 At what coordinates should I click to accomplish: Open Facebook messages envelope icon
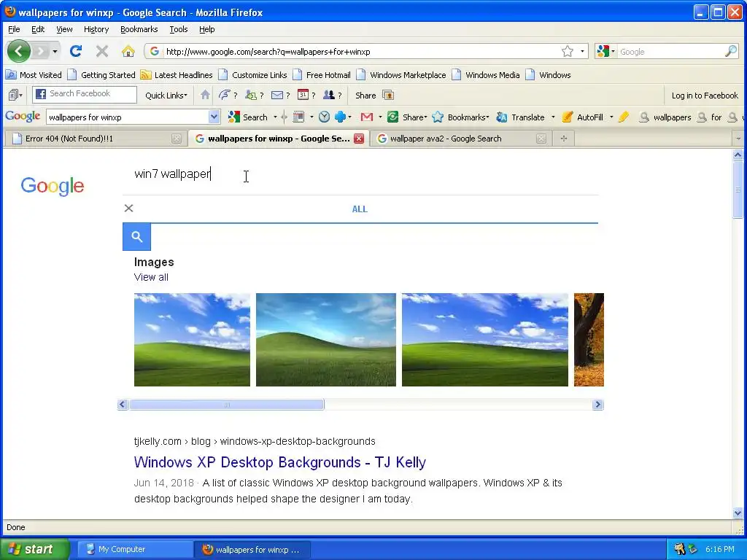pyautogui.click(x=276, y=95)
